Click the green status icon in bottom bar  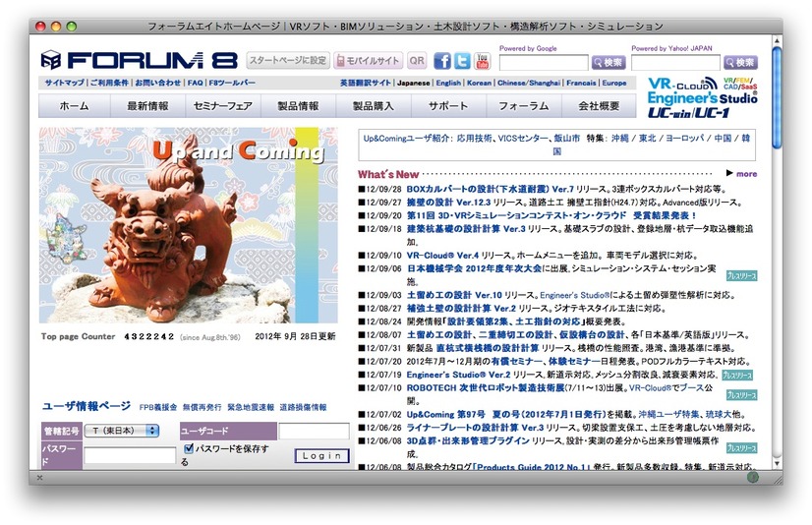[x=752, y=478]
